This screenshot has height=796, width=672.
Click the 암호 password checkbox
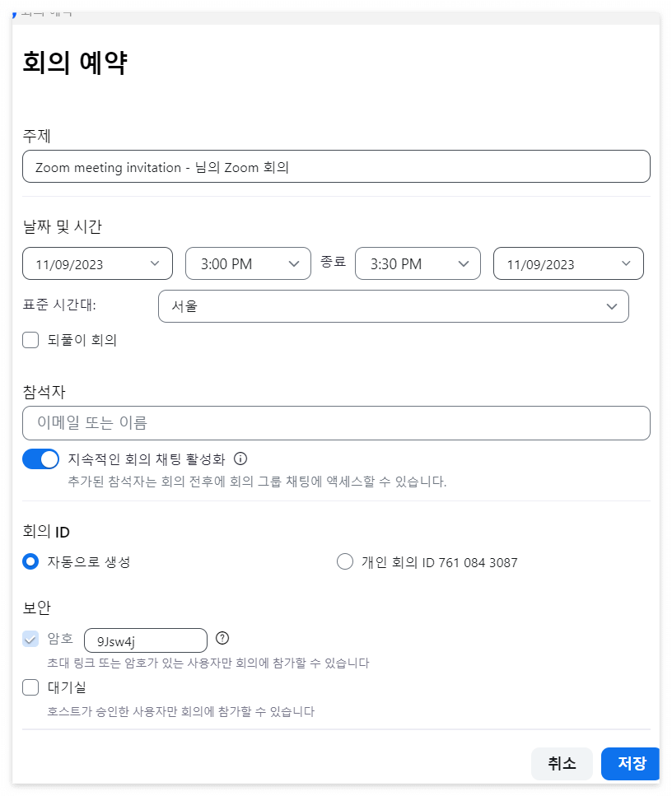click(30, 639)
